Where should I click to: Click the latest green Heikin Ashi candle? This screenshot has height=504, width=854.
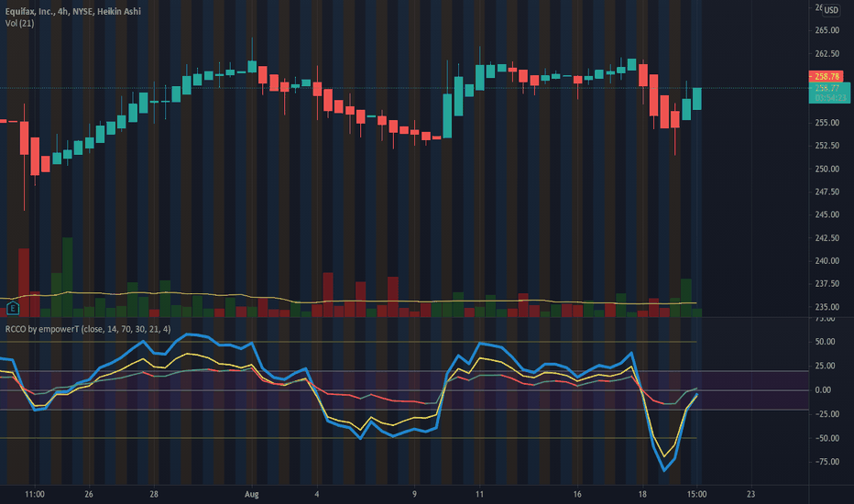(x=696, y=99)
